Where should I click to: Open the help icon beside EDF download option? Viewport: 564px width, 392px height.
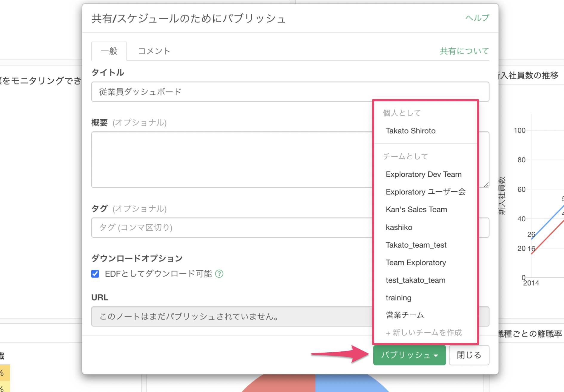219,274
